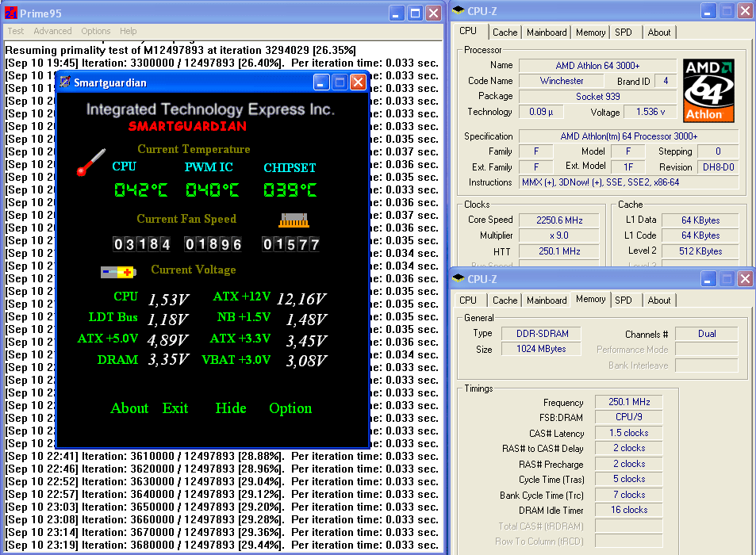Click the Prime95 title bar icon
This screenshot has width=756, height=555.
pyautogui.click(x=11, y=13)
